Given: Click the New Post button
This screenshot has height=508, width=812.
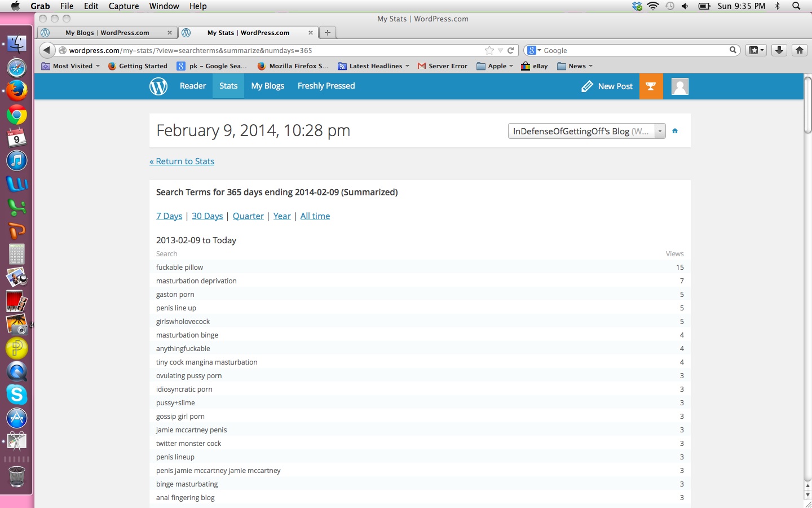Looking at the screenshot, I should [x=607, y=86].
